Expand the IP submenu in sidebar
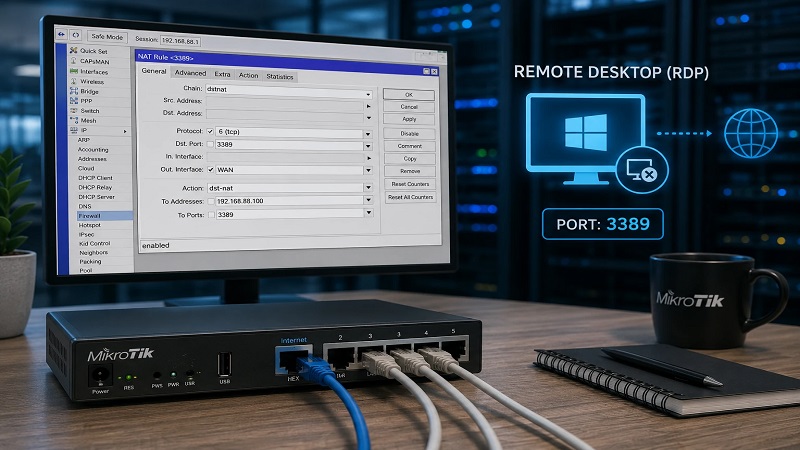800x450 pixels. 125,131
